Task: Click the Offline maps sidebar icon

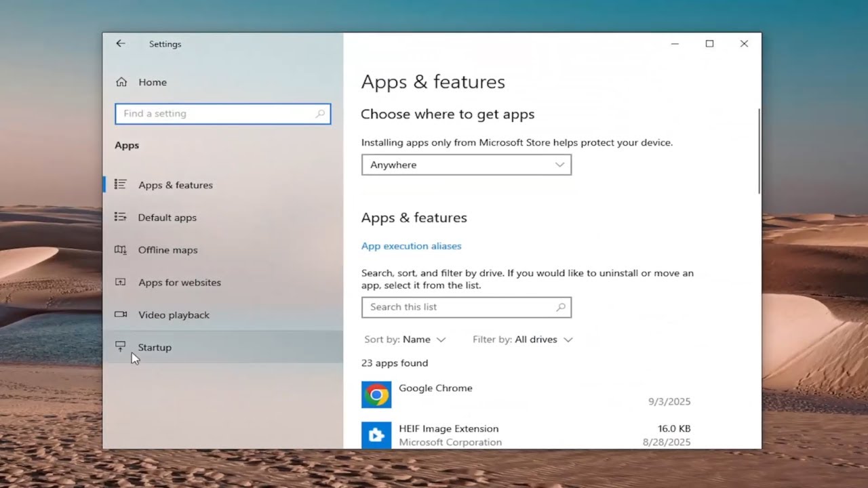Action: 121,249
